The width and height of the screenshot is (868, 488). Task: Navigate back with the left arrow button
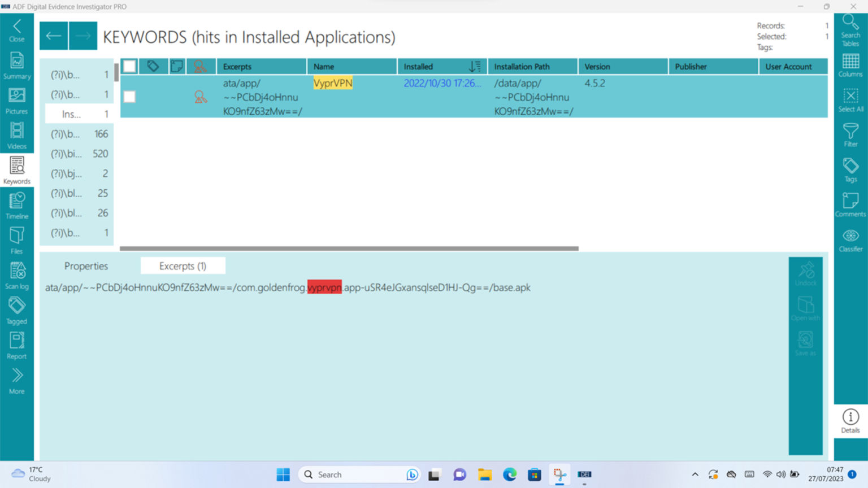click(54, 36)
